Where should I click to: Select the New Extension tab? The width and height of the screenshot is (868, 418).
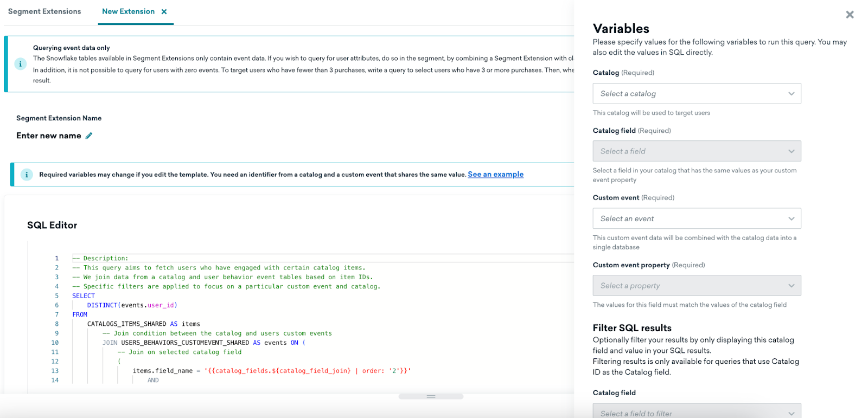coord(128,11)
